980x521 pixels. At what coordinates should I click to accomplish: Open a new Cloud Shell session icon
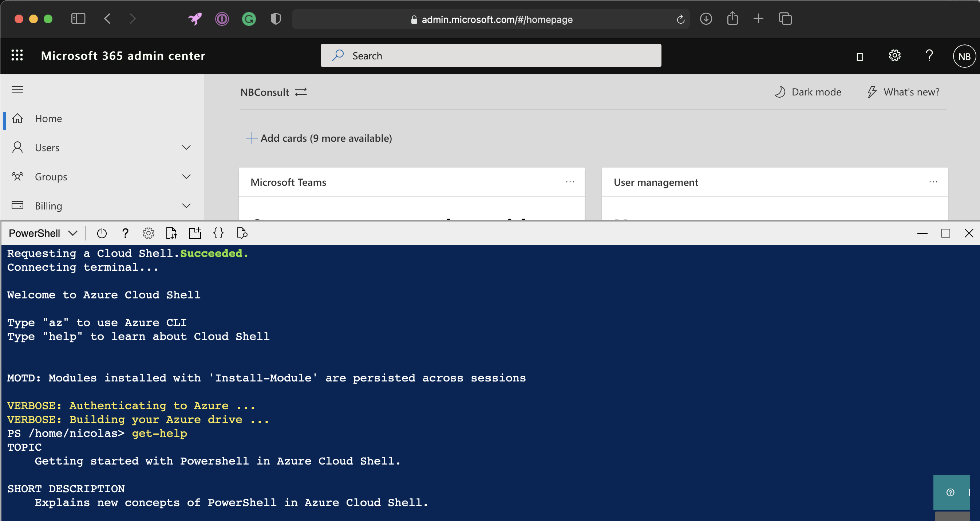click(195, 233)
